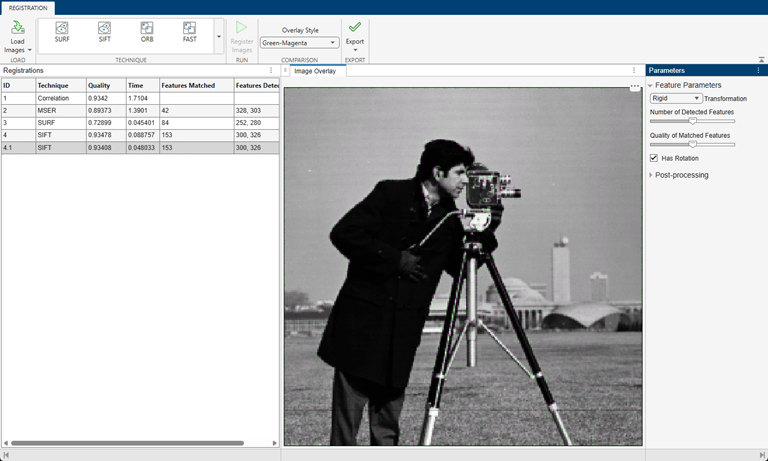Viewport: 768px width, 461px height.
Task: Collapse the toolstrip ribbon arrow
Action: click(761, 59)
